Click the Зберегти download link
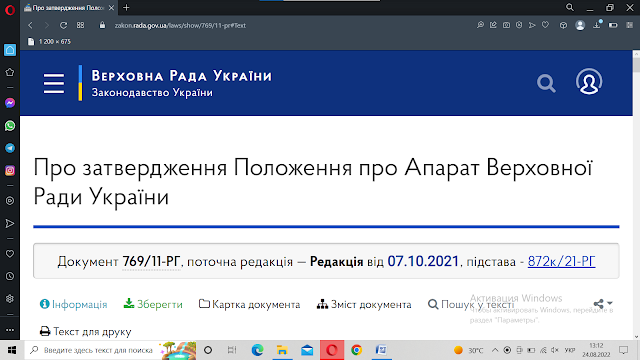Image resolution: width=640 pixels, height=360 pixels. (x=153, y=304)
